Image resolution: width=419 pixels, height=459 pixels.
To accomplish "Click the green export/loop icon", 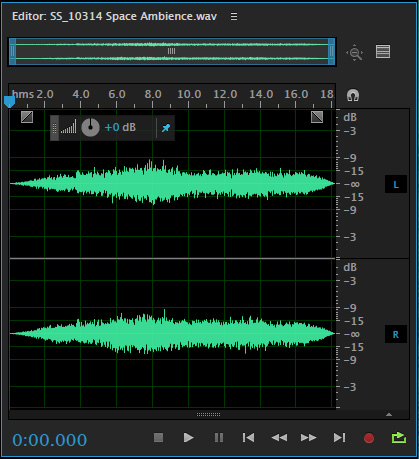I will [x=399, y=437].
